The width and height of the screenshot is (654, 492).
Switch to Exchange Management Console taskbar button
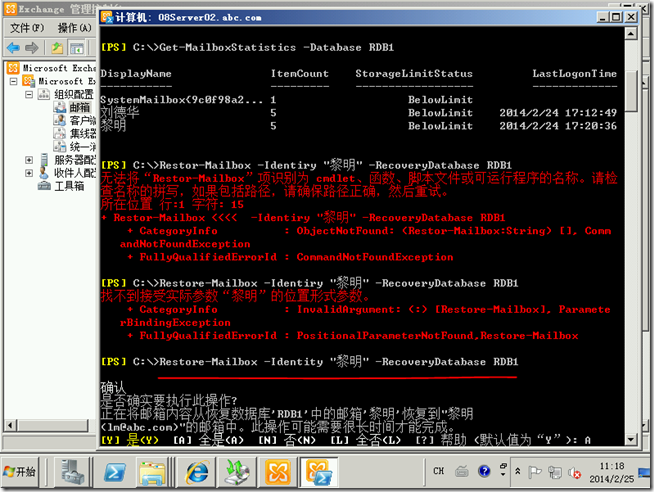[x=278, y=472]
